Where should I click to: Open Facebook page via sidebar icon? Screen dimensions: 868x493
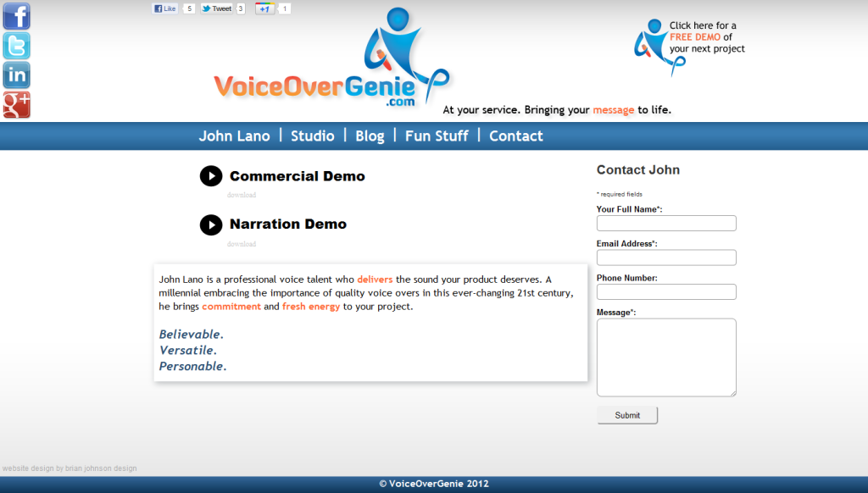pyautogui.click(x=16, y=16)
